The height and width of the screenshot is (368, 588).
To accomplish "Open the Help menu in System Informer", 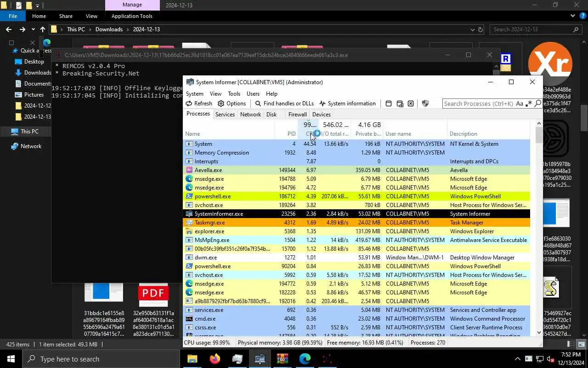I will pyautogui.click(x=271, y=93).
